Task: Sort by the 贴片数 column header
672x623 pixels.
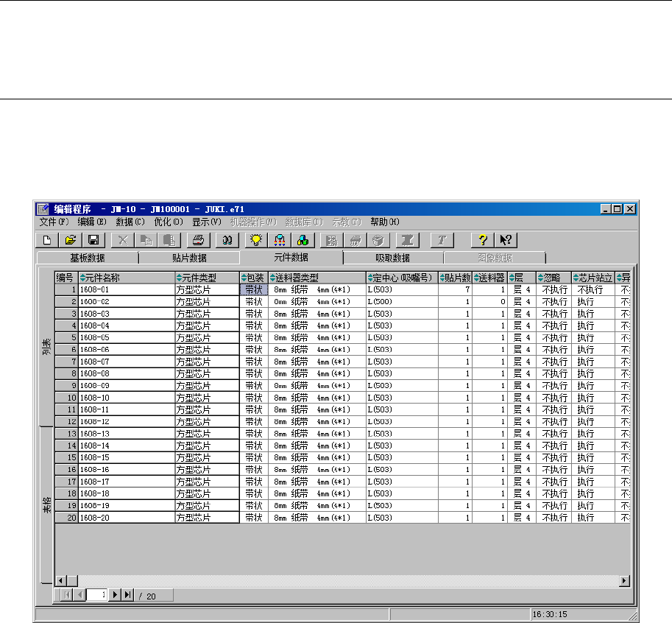Action: click(455, 278)
